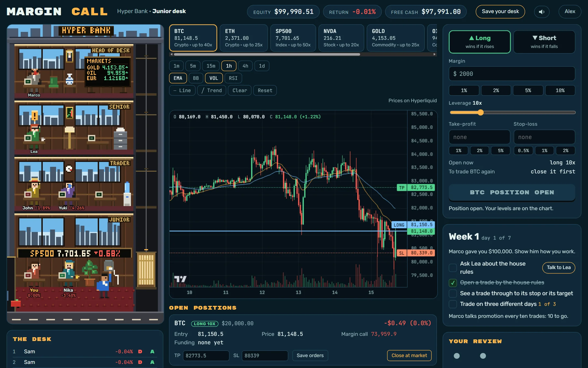Click the water cooler on trader floor
The height and width of the screenshot is (368, 588).
[x=127, y=194]
